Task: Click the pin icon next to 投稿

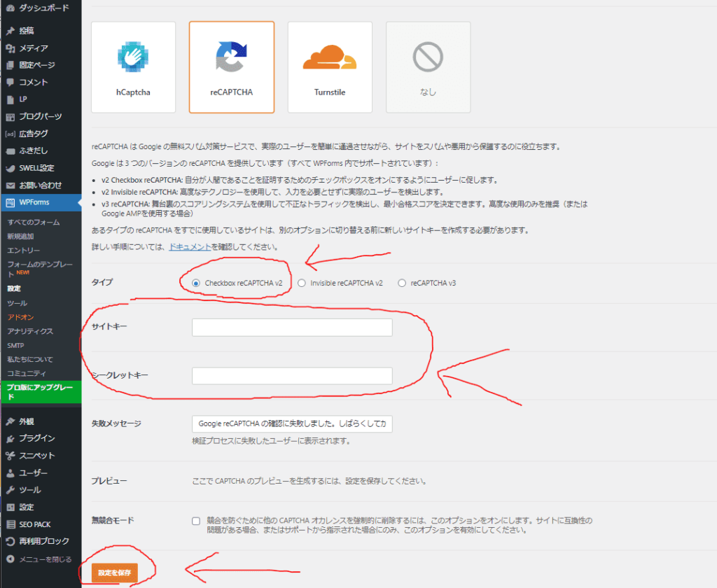Action: (10, 31)
